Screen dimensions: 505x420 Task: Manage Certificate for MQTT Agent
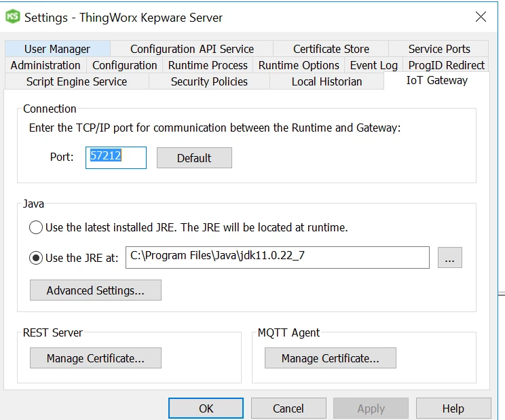point(331,358)
